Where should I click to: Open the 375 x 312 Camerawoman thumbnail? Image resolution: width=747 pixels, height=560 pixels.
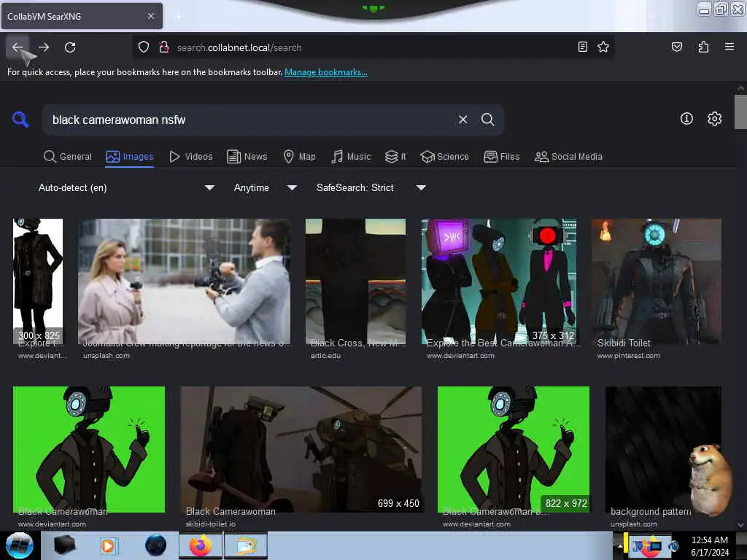499,281
